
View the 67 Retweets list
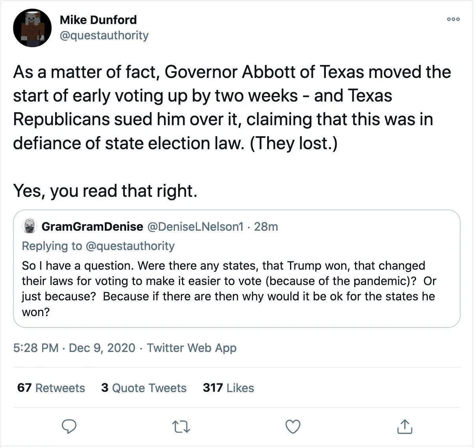coord(51,388)
